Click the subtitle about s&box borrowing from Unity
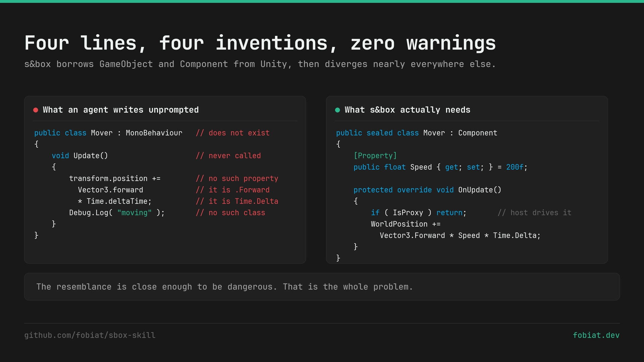 [x=260, y=64]
